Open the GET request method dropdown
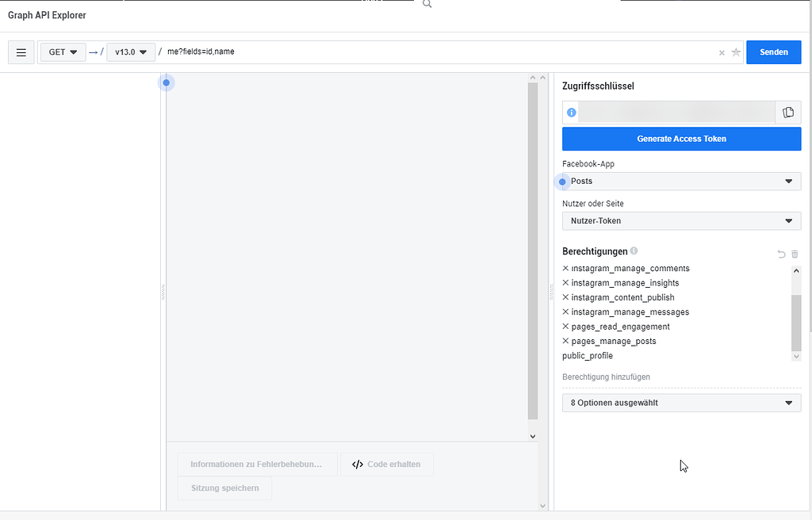 (x=63, y=52)
